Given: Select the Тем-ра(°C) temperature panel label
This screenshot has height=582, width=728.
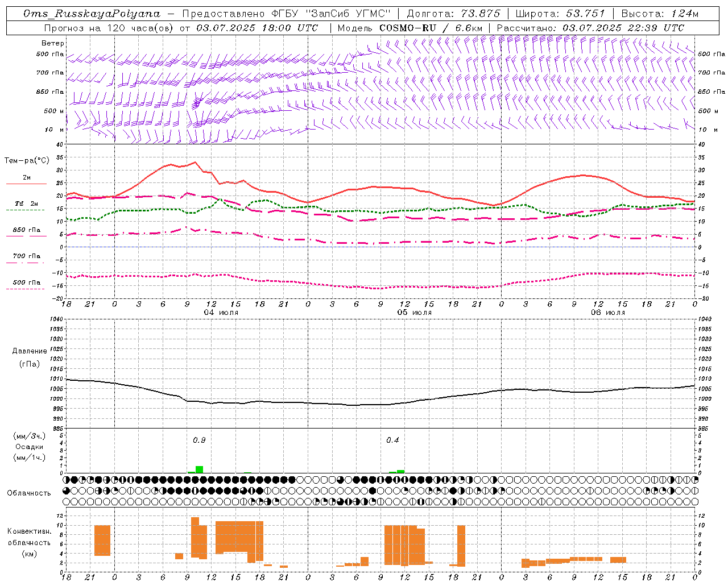Looking at the screenshot, I should click(x=27, y=161).
